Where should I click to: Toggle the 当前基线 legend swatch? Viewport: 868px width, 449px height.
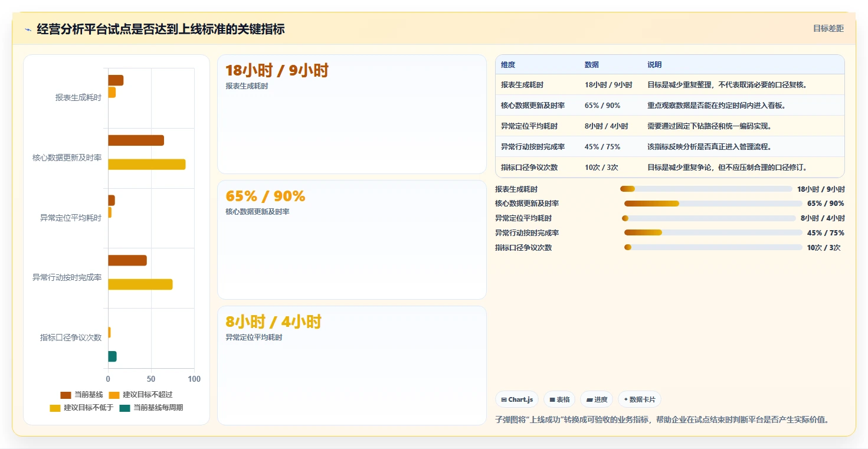point(65,395)
